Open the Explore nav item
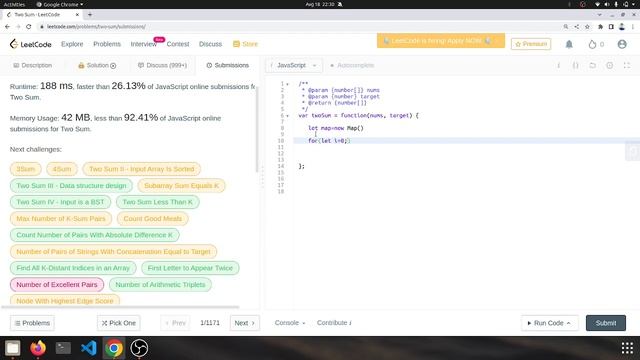This screenshot has height=360, width=640. click(x=72, y=44)
